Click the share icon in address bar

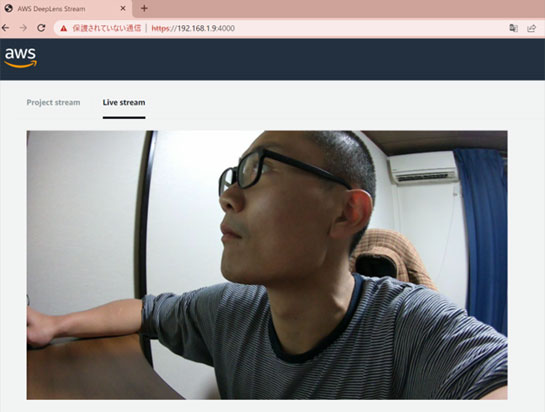[x=531, y=28]
